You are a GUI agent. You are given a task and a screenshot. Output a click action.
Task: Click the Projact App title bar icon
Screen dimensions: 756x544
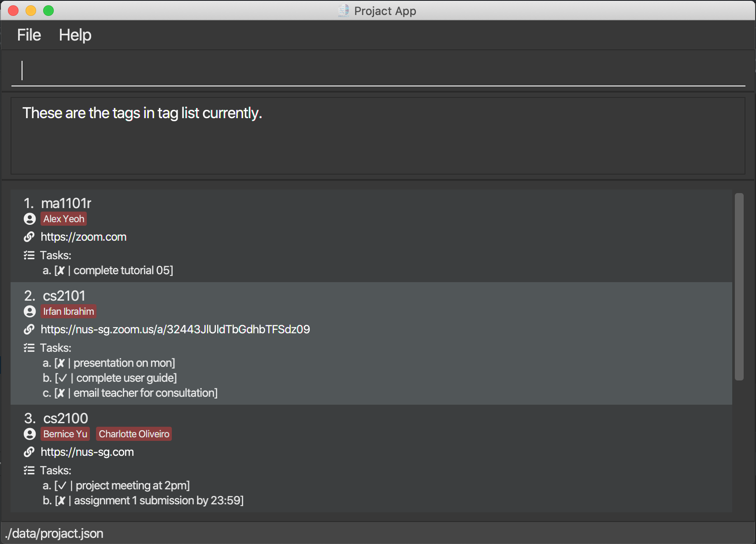coord(344,11)
